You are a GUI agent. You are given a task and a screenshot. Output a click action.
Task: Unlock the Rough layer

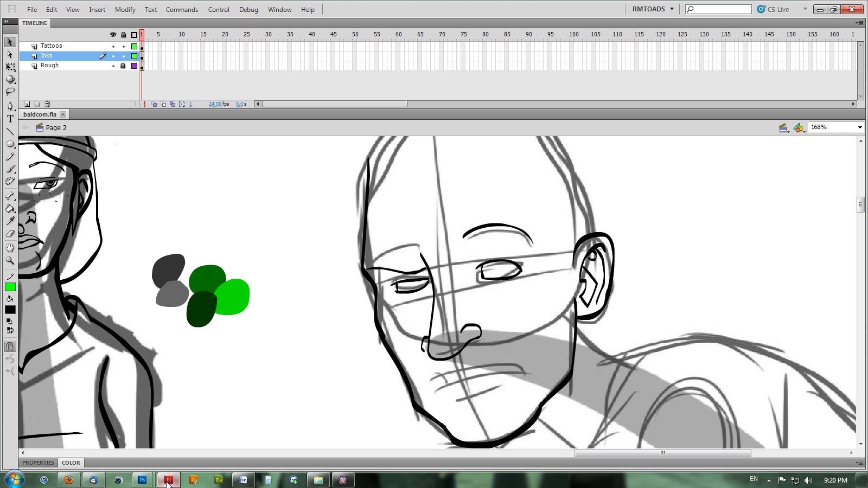123,66
